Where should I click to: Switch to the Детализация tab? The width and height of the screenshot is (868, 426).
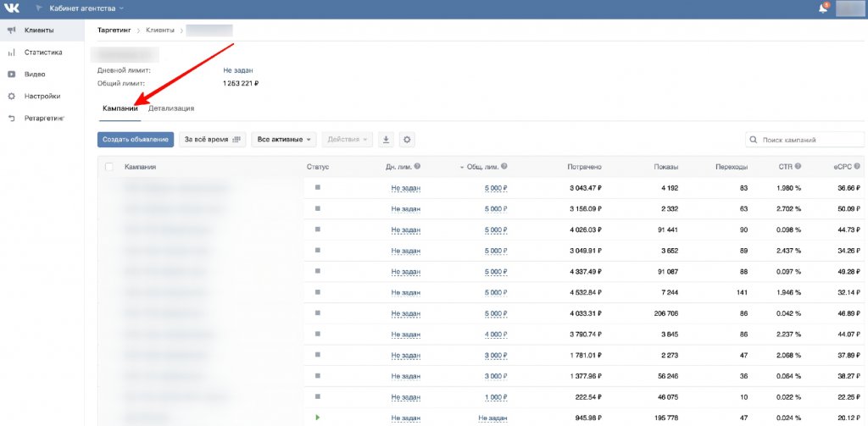point(171,108)
